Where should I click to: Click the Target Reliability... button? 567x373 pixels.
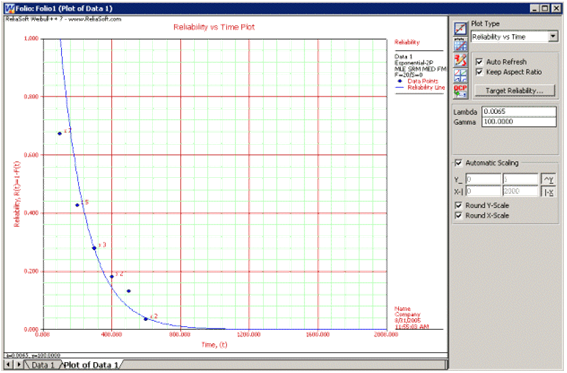[x=515, y=90]
